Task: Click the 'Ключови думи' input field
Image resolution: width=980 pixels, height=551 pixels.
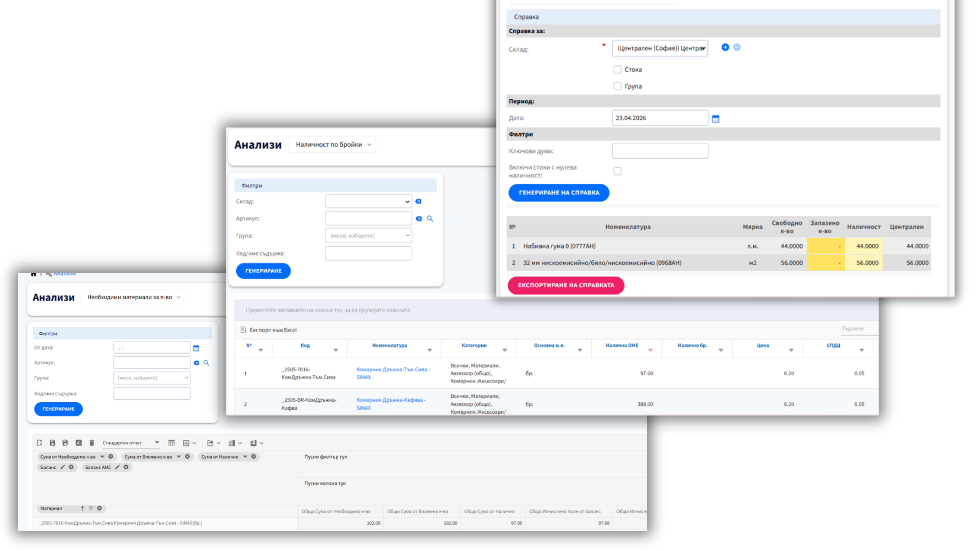Action: coord(660,151)
